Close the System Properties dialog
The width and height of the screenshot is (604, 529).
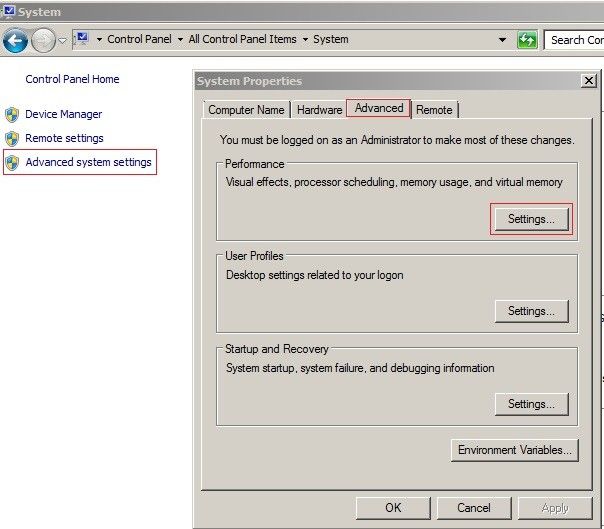(589, 81)
